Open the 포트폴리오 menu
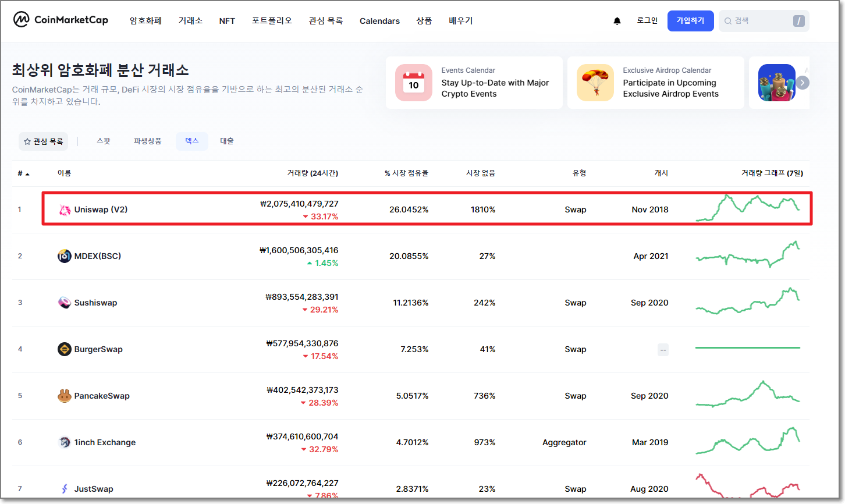 pyautogui.click(x=272, y=21)
